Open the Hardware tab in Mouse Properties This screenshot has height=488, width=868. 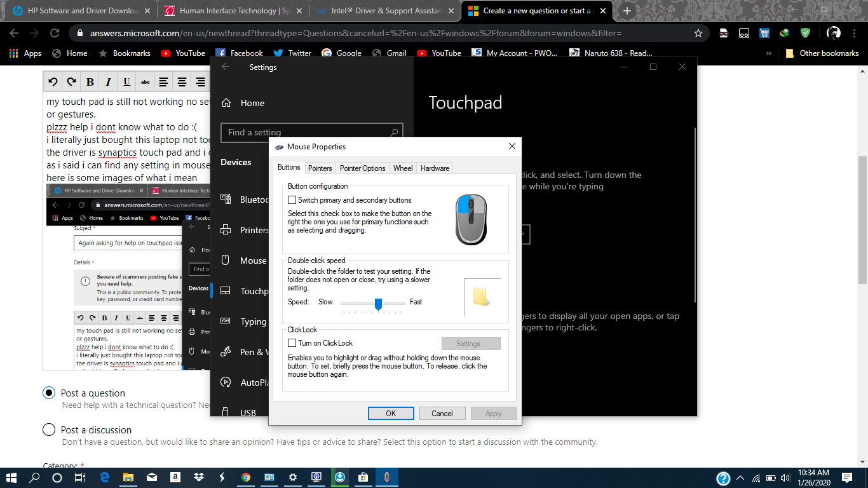(435, 168)
